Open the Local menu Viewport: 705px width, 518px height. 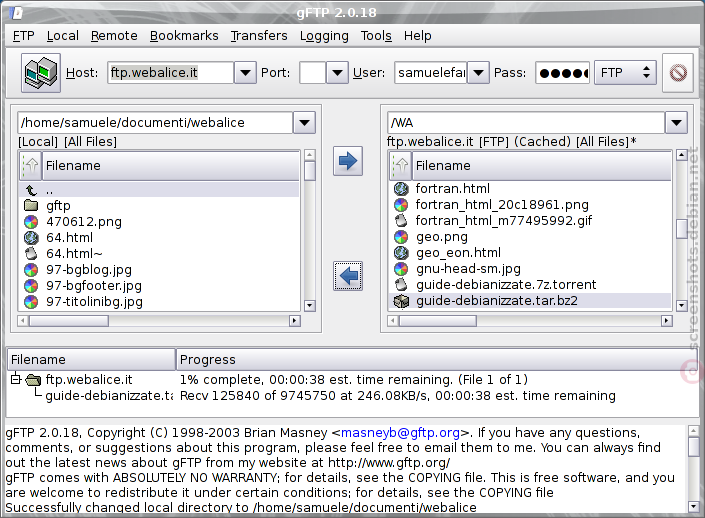click(62, 36)
